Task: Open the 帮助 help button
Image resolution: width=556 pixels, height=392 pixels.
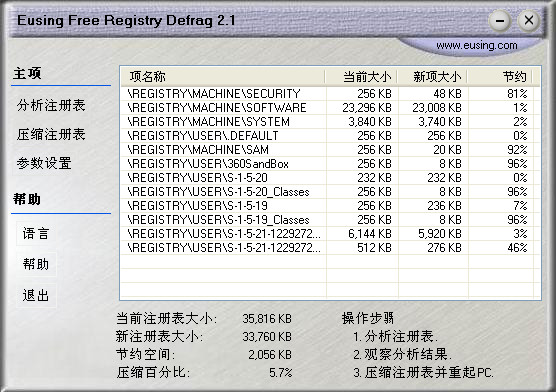Action: (x=36, y=264)
